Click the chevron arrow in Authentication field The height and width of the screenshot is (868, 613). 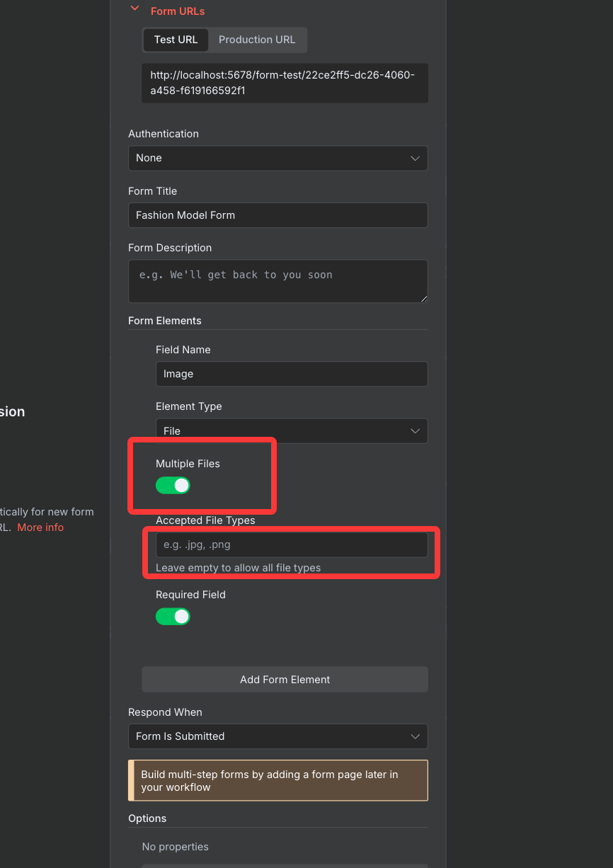pos(416,158)
